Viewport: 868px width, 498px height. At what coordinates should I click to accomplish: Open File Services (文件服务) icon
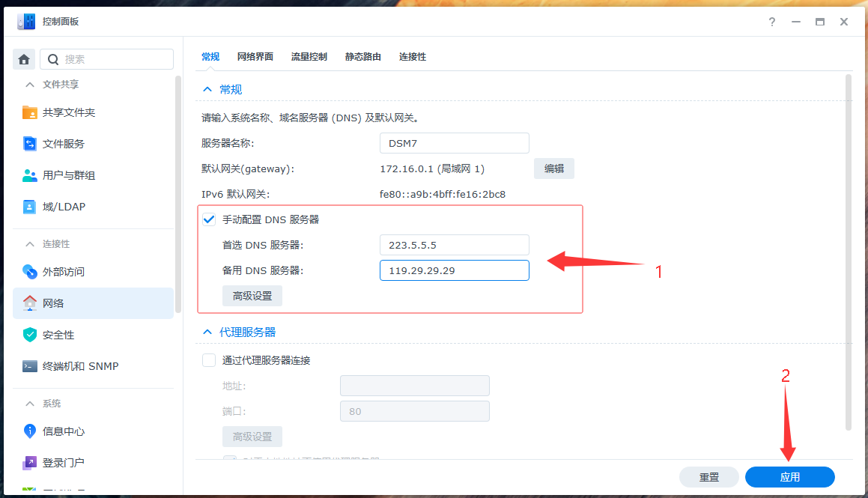pyautogui.click(x=30, y=144)
